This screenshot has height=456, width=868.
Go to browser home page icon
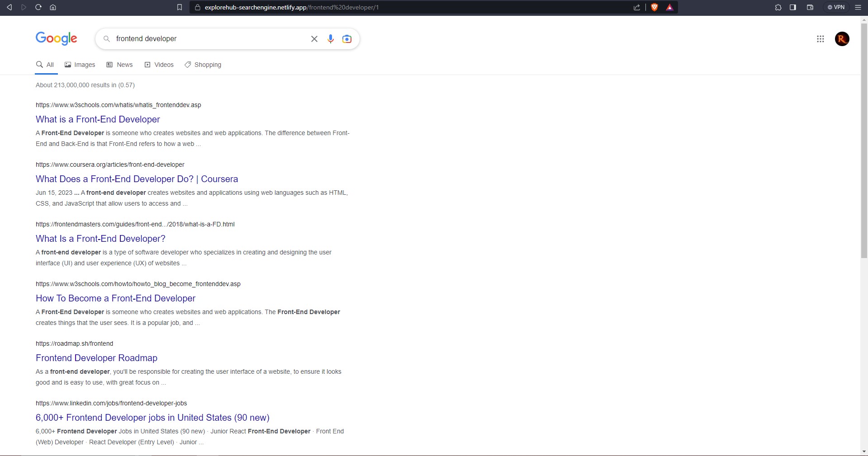[x=53, y=7]
